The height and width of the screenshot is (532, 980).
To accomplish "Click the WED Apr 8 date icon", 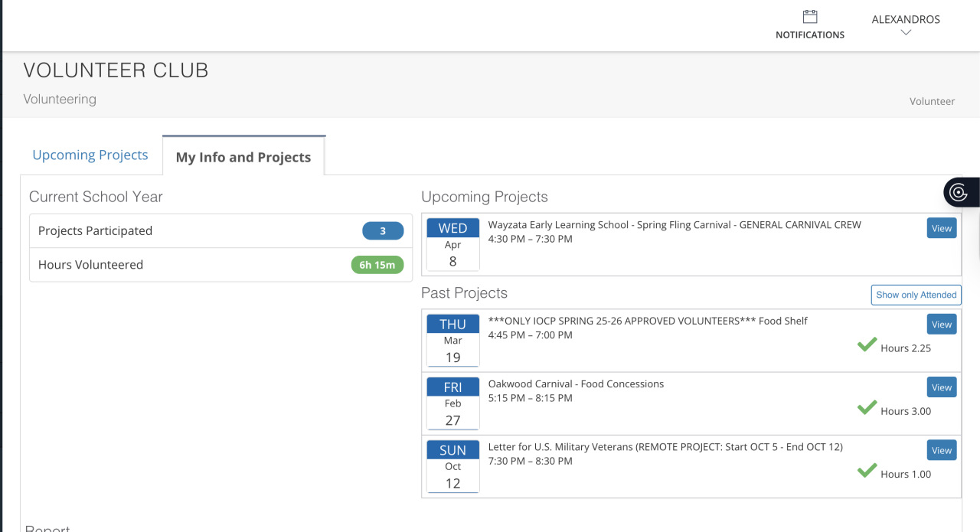I will coord(452,244).
